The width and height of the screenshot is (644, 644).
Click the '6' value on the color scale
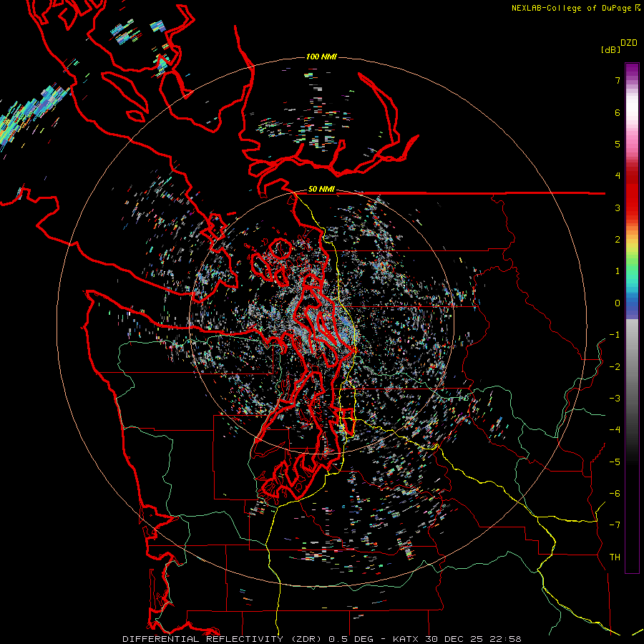[618, 112]
